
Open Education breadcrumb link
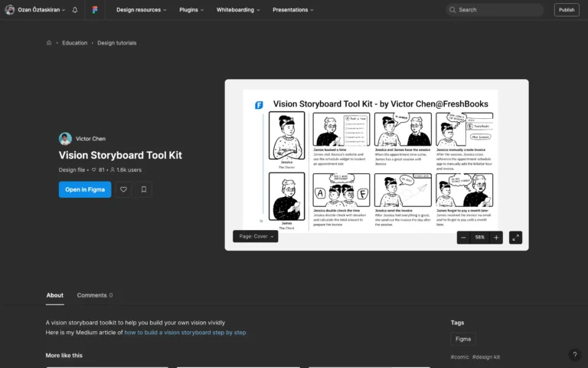coord(74,43)
